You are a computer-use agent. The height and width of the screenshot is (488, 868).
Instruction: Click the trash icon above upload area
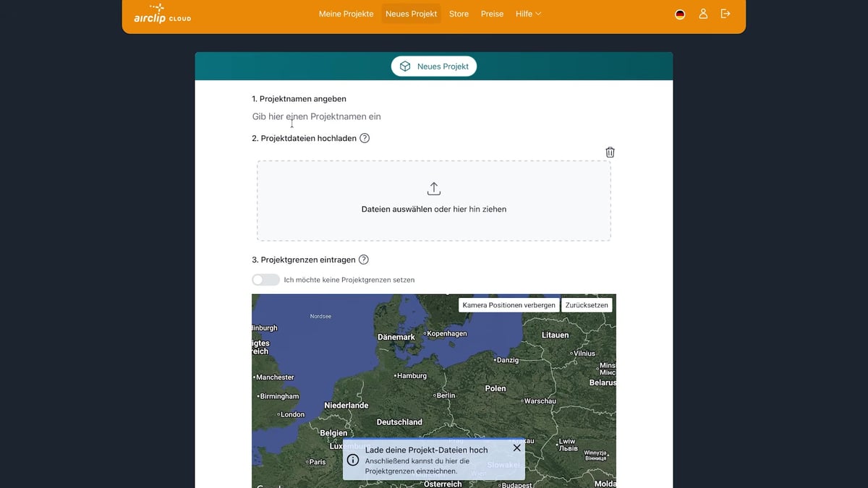pyautogui.click(x=610, y=152)
